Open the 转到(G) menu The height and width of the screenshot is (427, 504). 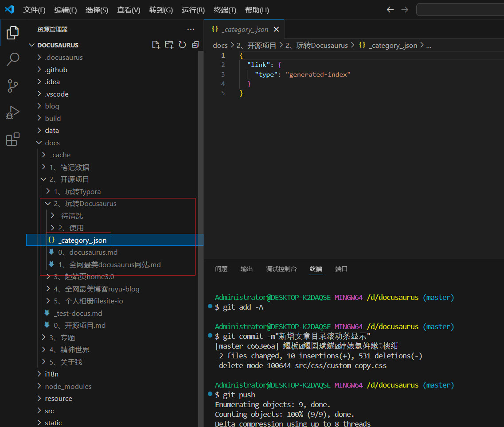pyautogui.click(x=161, y=10)
